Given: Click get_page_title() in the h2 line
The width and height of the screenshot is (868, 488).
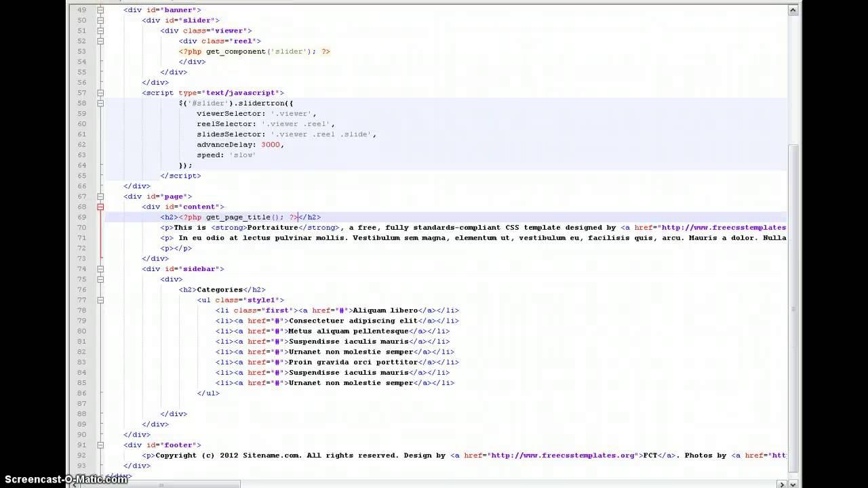Looking at the screenshot, I should pyautogui.click(x=243, y=218).
